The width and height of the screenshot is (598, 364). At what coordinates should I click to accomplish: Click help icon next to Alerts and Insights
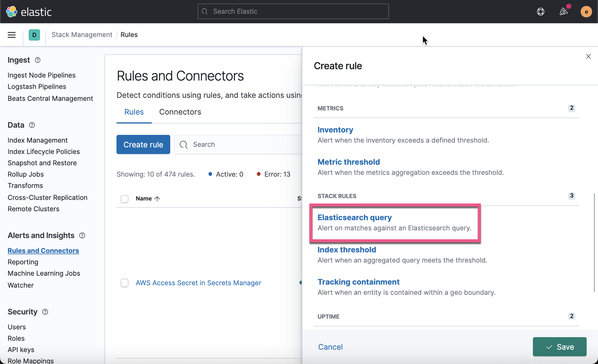82,235
